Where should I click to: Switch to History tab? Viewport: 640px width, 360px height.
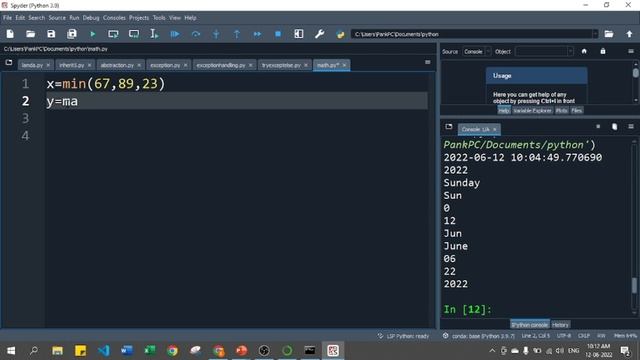click(x=560, y=324)
